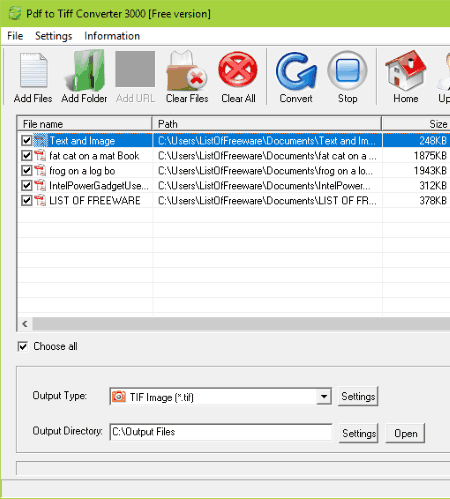Click PDF icon of IntelPowerGadgetUse row
450x499 pixels.
40,185
